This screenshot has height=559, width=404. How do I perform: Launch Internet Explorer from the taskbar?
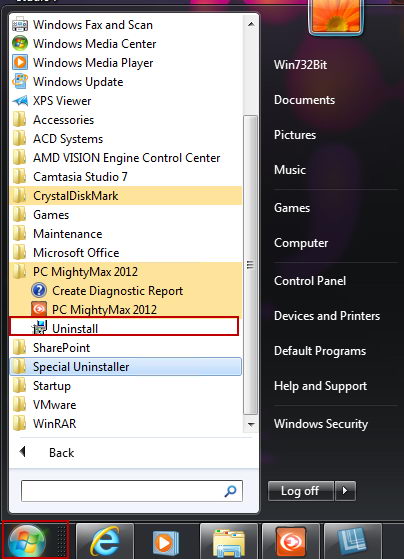tap(105, 541)
